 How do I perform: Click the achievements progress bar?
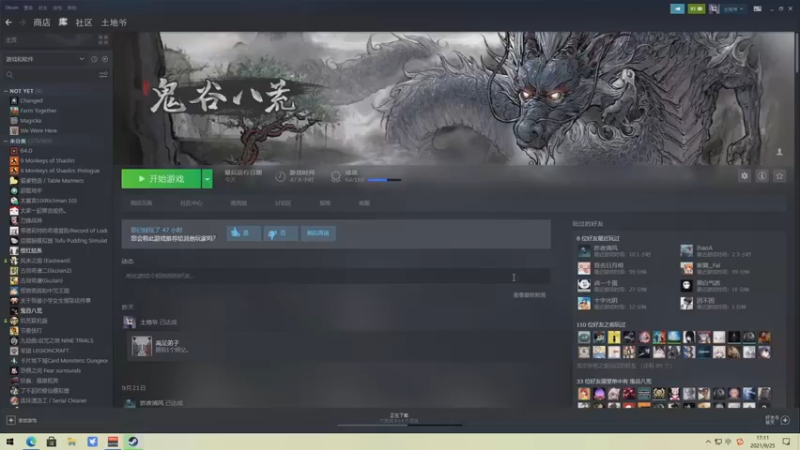coord(384,180)
